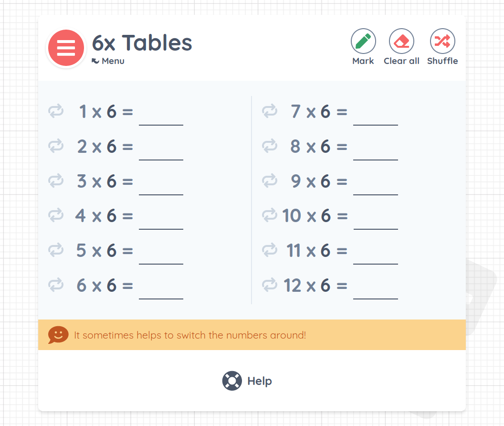Toggle swap arrows beside 10 x 6
This screenshot has width=504, height=426.
pos(270,215)
